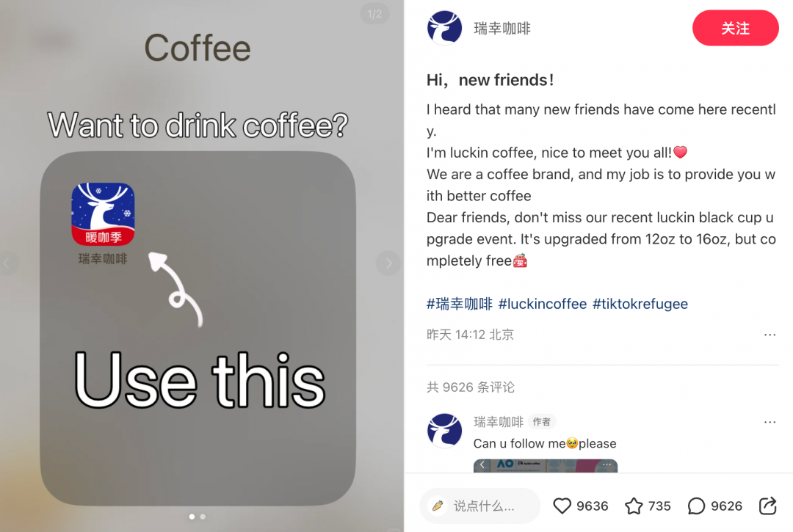Go to next image with right chevron
Image resolution: width=793 pixels, height=532 pixels.
coord(388,263)
